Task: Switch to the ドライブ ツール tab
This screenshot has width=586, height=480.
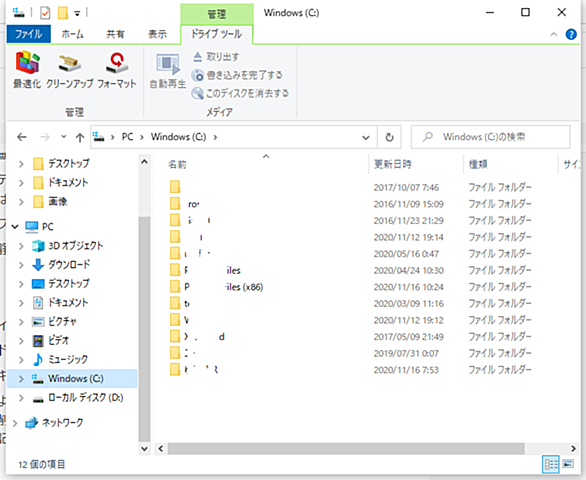Action: click(216, 34)
